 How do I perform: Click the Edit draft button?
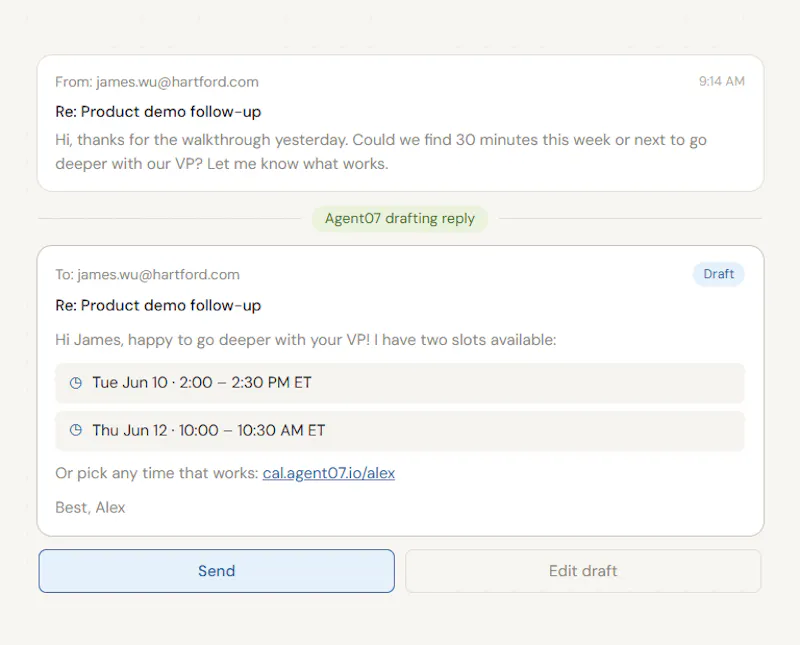[583, 570]
